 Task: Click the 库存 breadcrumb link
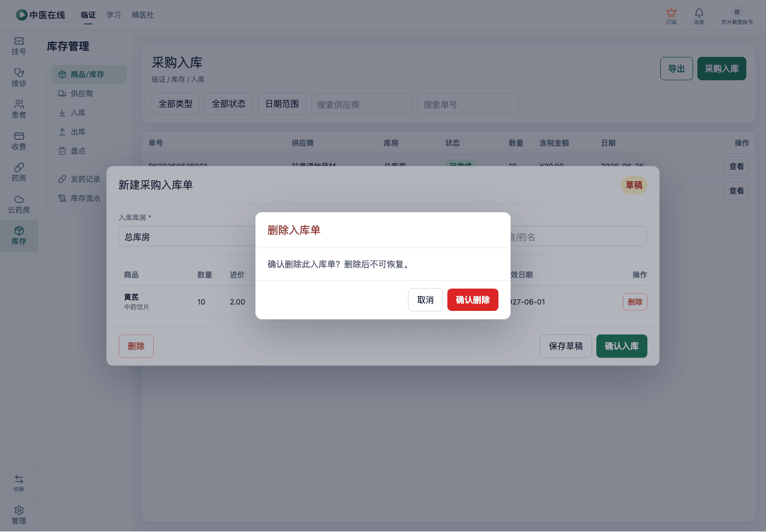178,79
